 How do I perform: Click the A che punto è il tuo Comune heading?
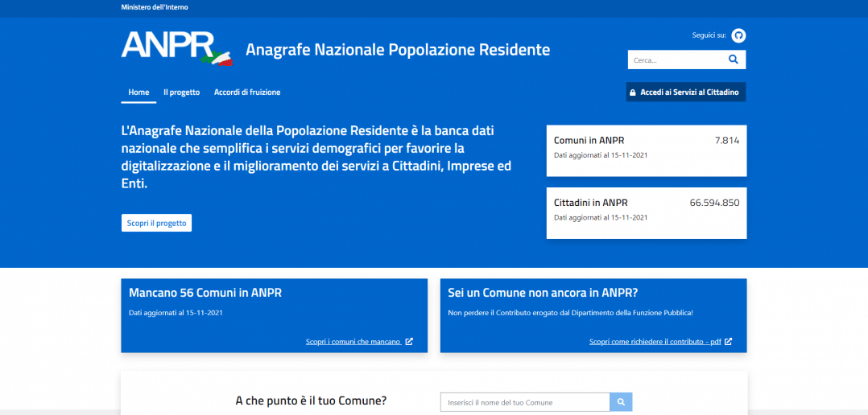311,401
